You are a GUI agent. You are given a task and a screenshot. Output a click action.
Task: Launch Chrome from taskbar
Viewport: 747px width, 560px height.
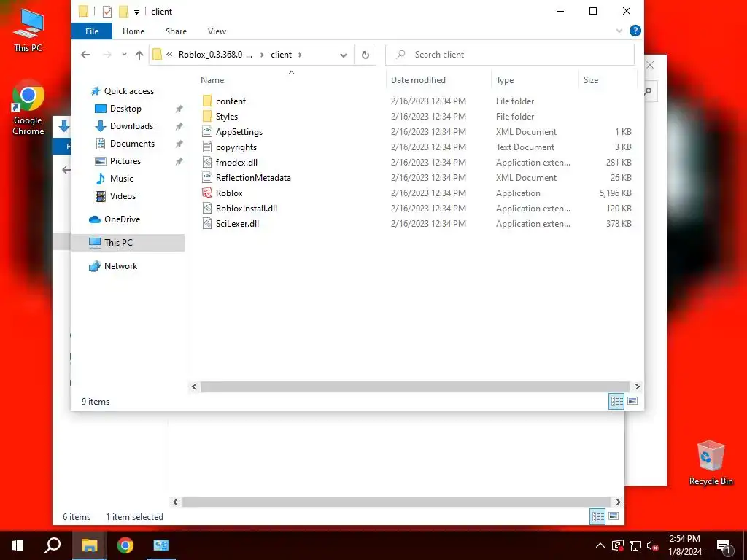(125, 545)
